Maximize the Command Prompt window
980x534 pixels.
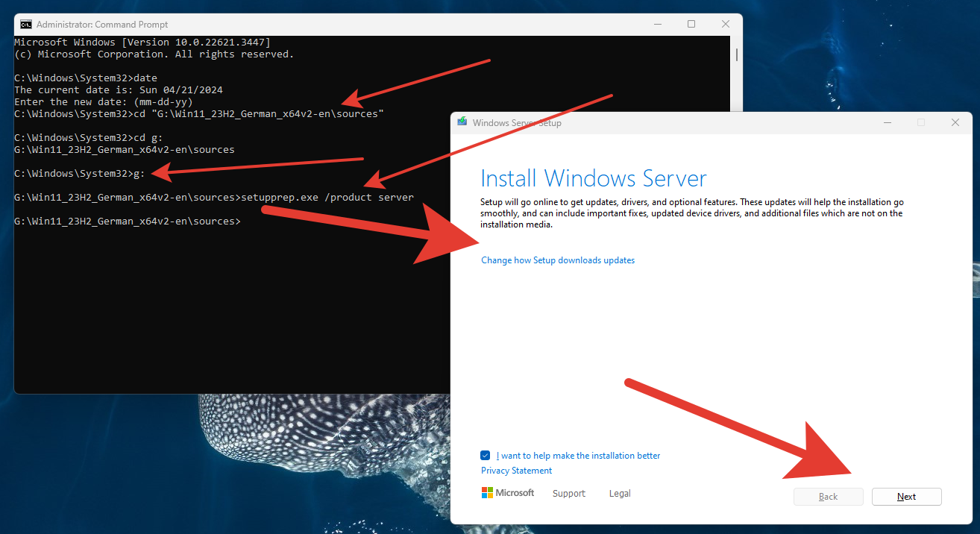(691, 24)
